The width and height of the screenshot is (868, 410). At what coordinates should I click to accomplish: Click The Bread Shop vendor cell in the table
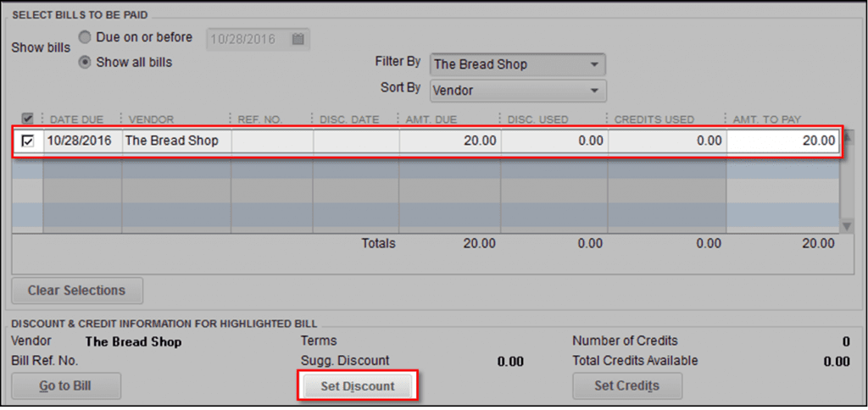coord(176,141)
